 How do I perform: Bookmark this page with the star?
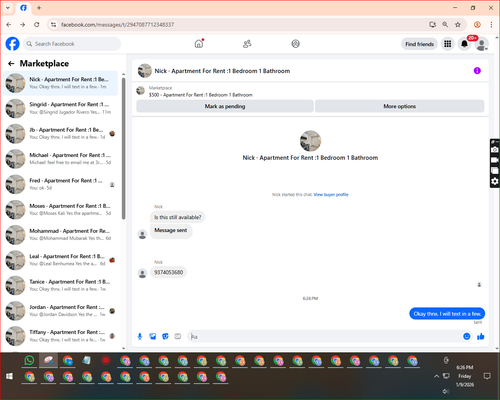[x=458, y=24]
